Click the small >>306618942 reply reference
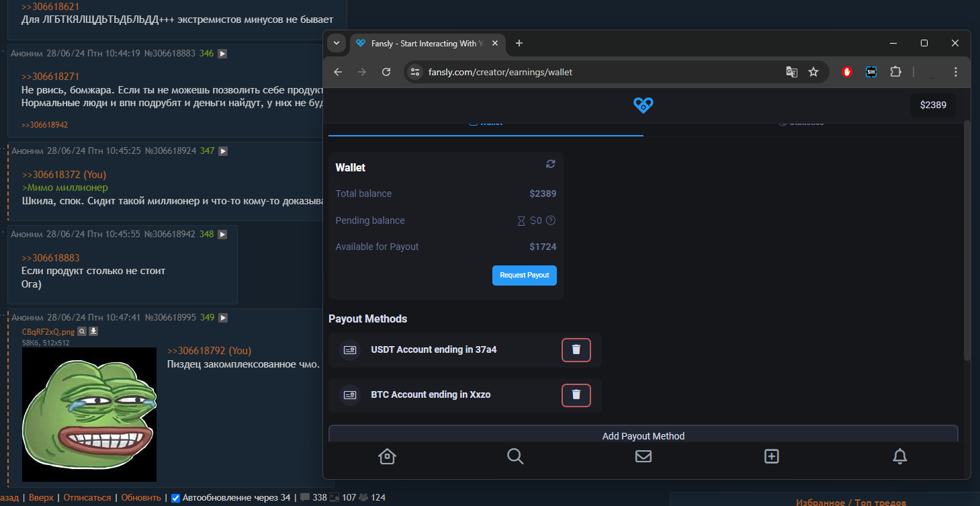Viewport: 980px width, 506px height. [44, 125]
